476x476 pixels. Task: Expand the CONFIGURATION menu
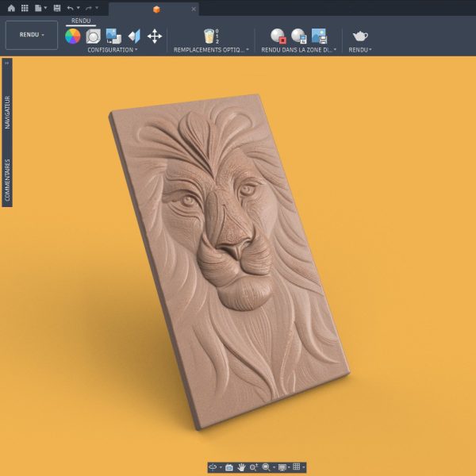click(x=113, y=50)
